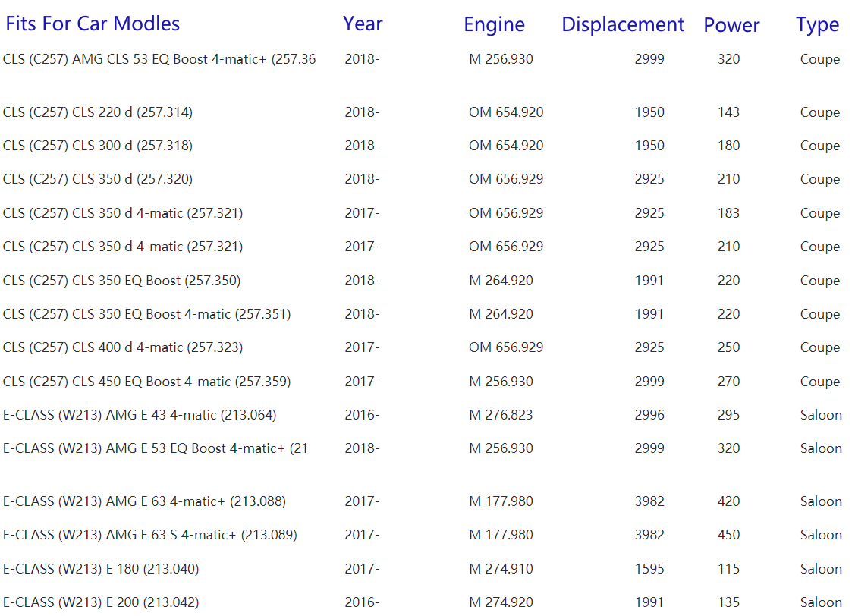Click AMG E 63 S 4-matic+ (213.089)
This screenshot has width=855, height=616.
tap(150, 535)
